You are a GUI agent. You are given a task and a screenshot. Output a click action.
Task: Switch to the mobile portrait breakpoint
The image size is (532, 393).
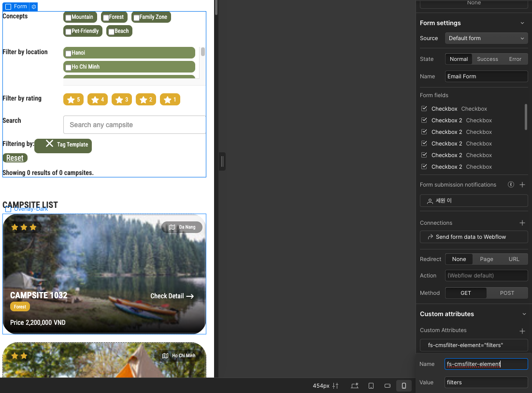404,386
